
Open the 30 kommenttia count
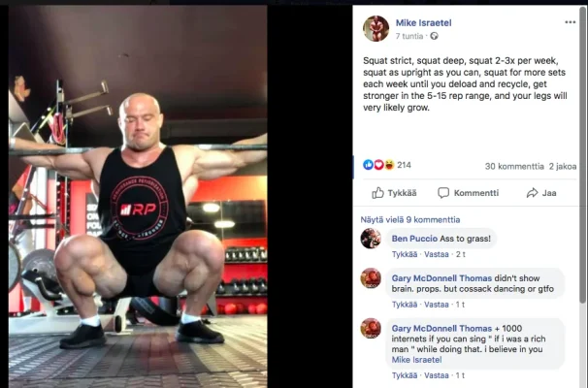coord(514,166)
